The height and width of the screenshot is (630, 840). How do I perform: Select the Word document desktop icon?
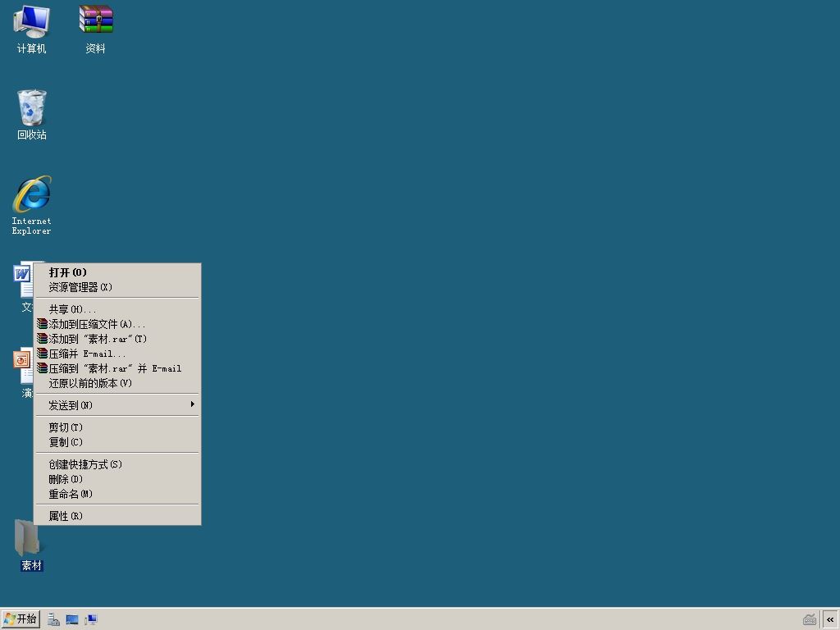point(23,286)
